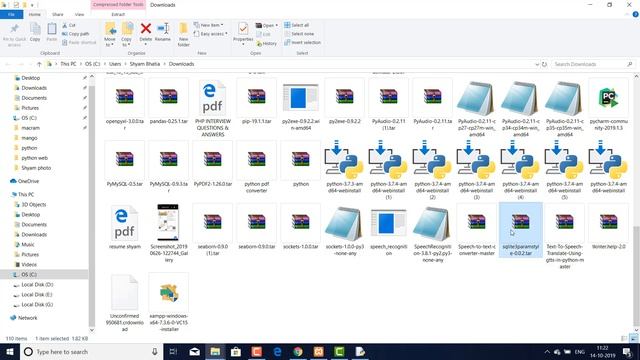Click the Cut button

[69, 25]
